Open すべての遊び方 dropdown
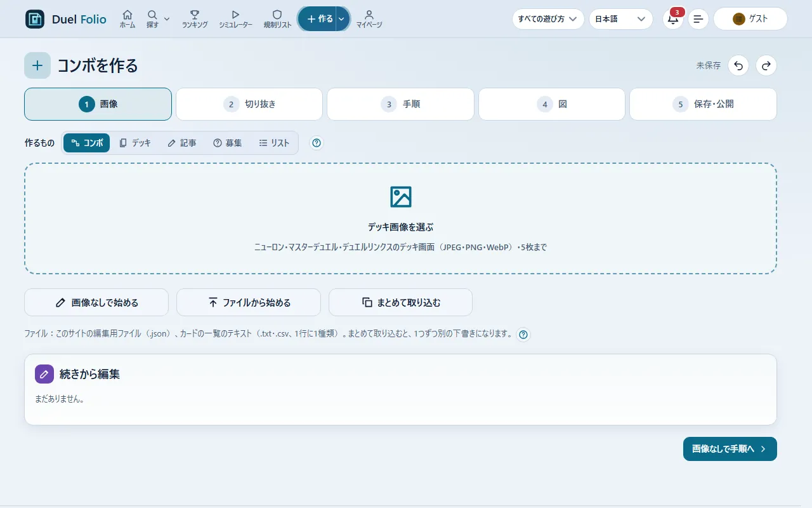812x508 pixels. pos(548,19)
